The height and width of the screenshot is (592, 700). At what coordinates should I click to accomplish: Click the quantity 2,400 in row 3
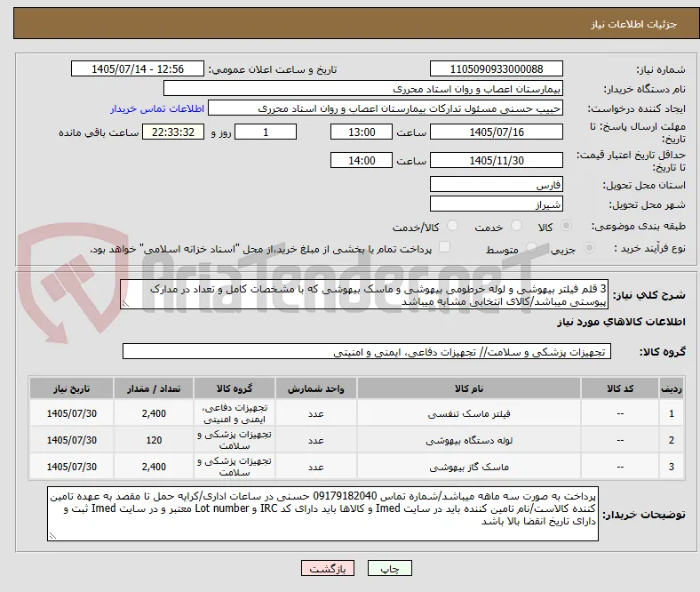[x=154, y=467]
